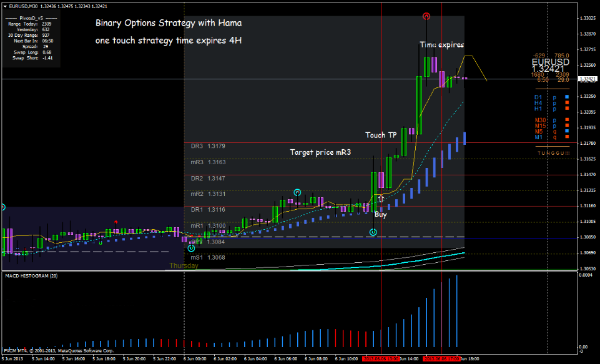Click the 'Next Bar In: 06:50' readout
600x364 pixels.
(x=33, y=41)
